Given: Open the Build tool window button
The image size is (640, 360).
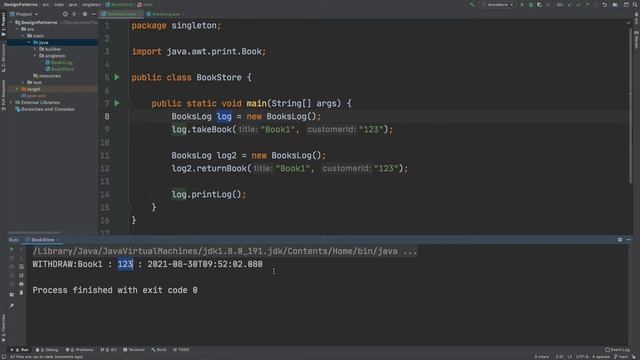Looking at the screenshot, I should click(x=159, y=350).
